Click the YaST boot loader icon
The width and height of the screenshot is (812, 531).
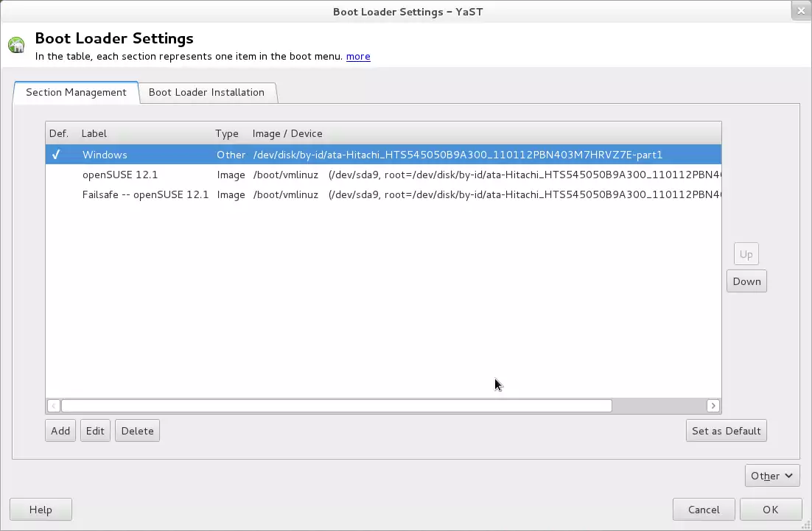pos(16,46)
